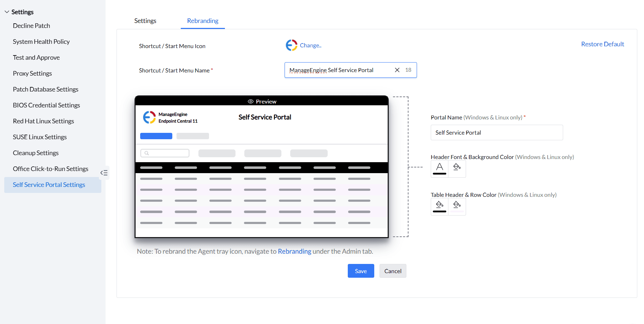
Task: Open SUSE Linux Settings
Action: point(40,137)
